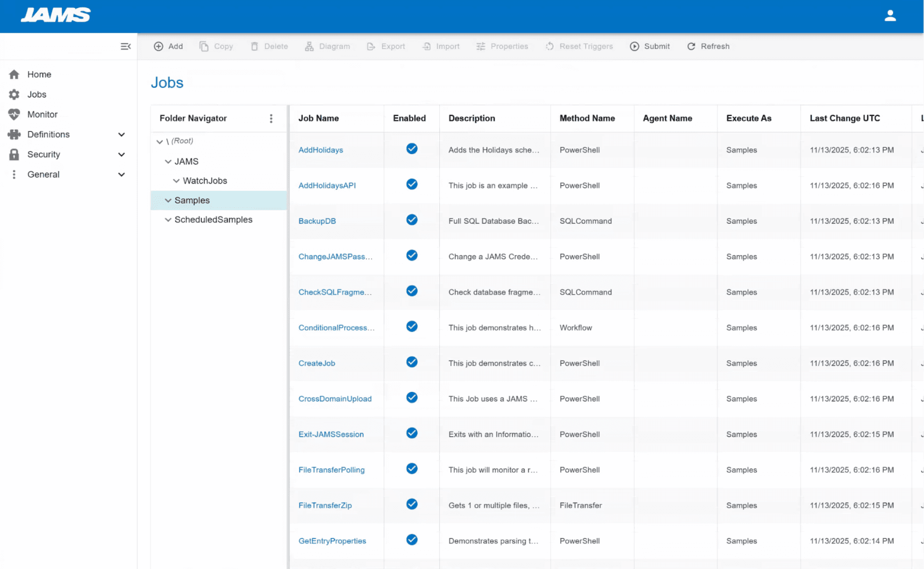This screenshot has width=924, height=569.
Task: Click the Delete trash icon
Action: pyautogui.click(x=254, y=46)
